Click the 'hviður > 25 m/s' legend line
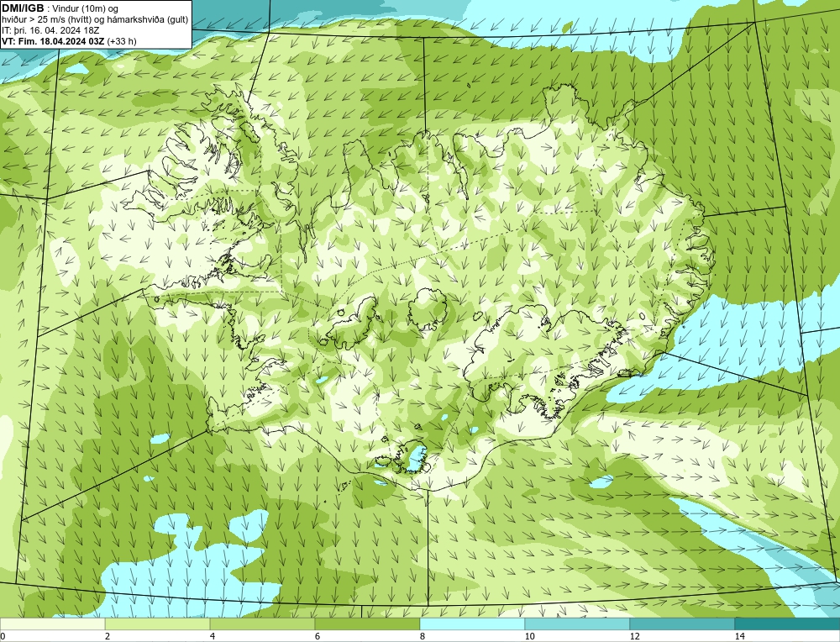 (95, 20)
